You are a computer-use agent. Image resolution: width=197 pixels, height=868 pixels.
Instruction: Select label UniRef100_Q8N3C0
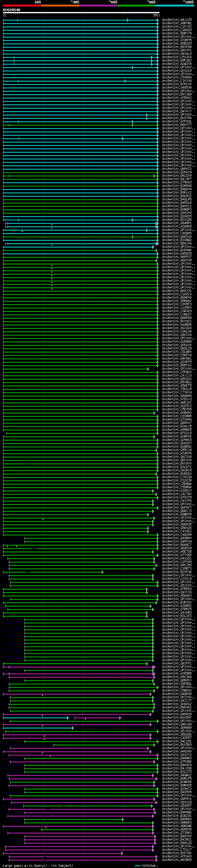pos(177,680)
